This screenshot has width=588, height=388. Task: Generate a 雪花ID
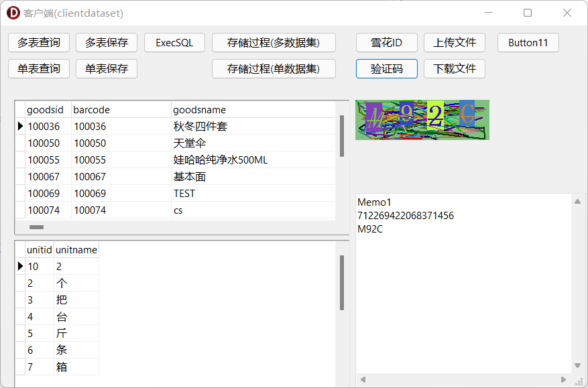[x=387, y=43]
